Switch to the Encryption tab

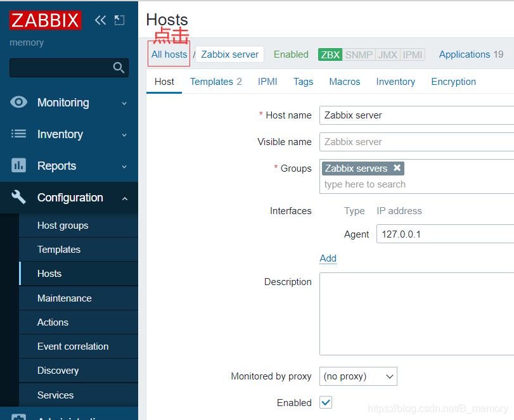[453, 82]
